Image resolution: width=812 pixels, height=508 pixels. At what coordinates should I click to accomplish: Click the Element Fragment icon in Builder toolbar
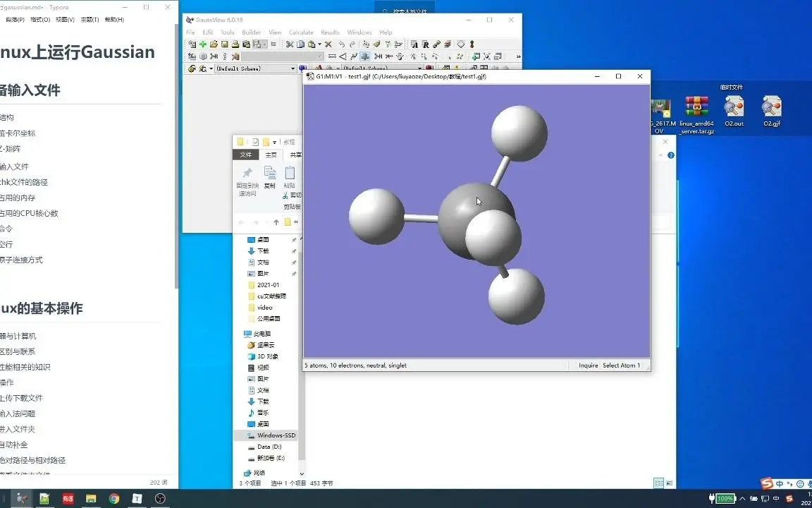[x=192, y=56]
